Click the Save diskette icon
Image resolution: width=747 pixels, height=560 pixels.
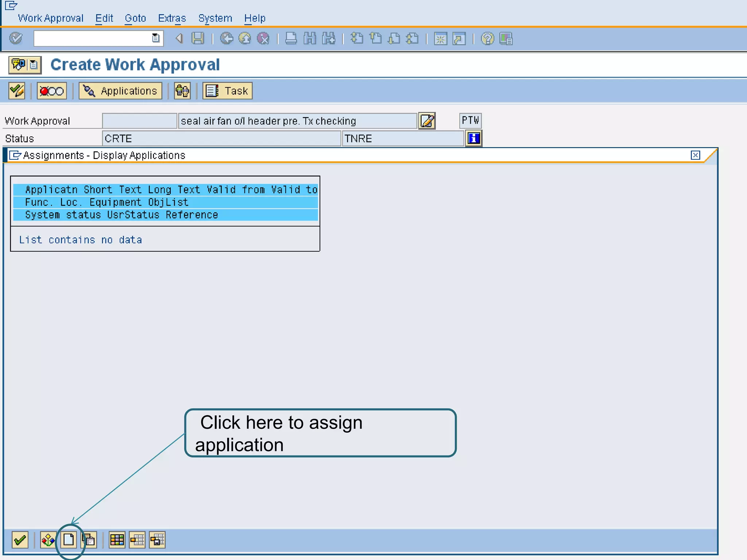[198, 38]
